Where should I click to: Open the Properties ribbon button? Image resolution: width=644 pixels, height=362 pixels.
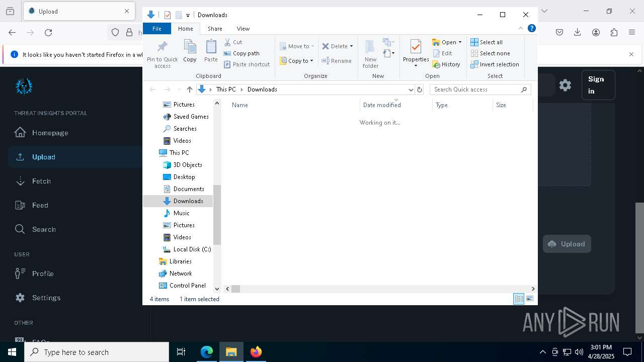[x=416, y=54]
